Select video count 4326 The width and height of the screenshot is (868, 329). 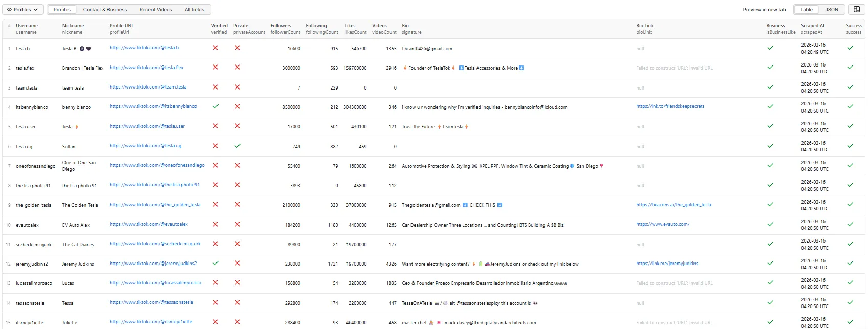[391, 264]
